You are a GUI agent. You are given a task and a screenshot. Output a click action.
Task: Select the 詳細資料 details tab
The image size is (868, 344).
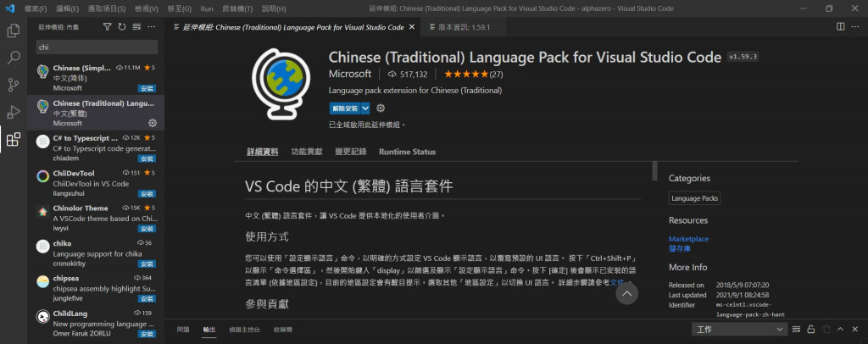point(263,152)
